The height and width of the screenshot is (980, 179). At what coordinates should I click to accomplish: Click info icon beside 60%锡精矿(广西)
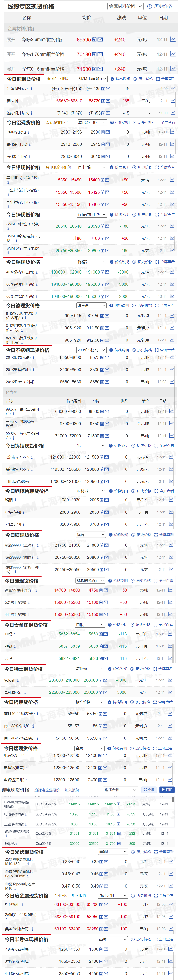(x=36, y=284)
